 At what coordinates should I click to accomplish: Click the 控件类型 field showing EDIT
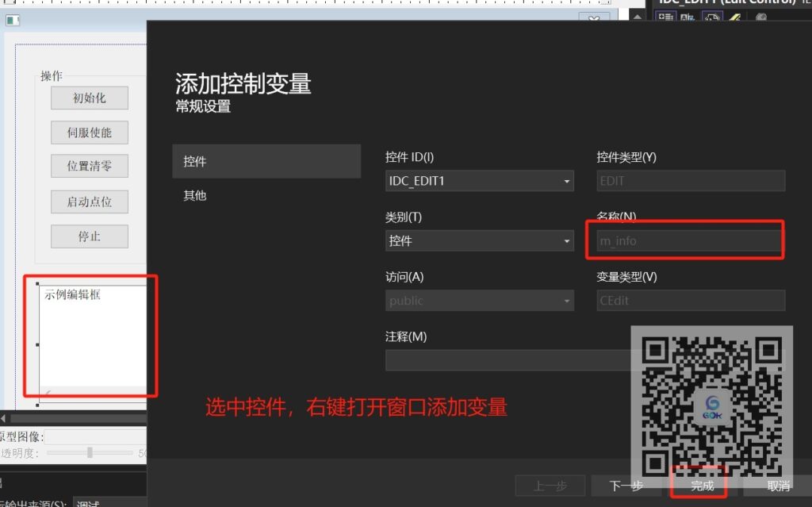pyautogui.click(x=691, y=181)
